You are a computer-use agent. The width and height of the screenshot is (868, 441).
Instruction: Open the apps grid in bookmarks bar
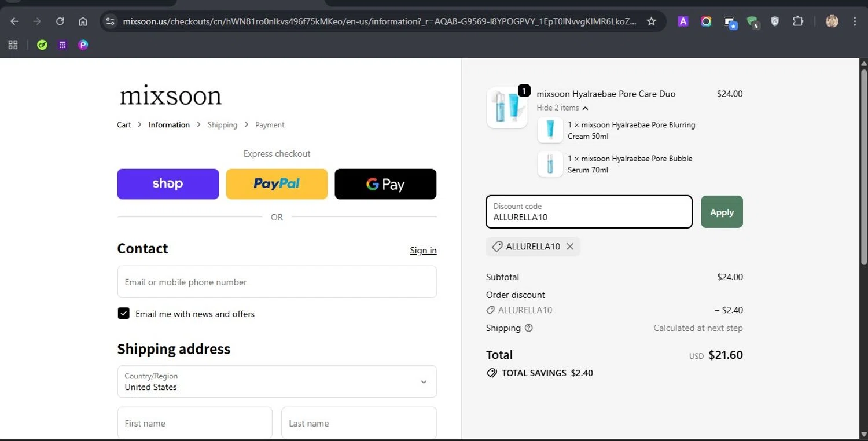[13, 45]
